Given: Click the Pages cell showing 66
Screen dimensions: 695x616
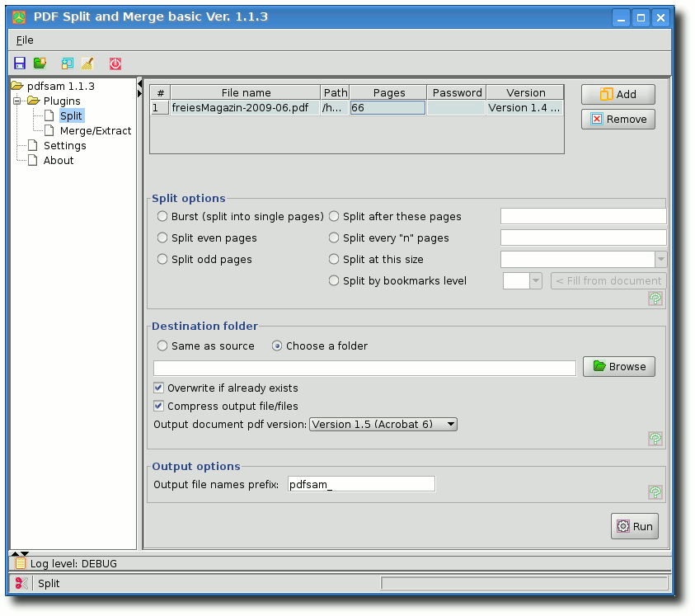Looking at the screenshot, I should click(x=387, y=108).
